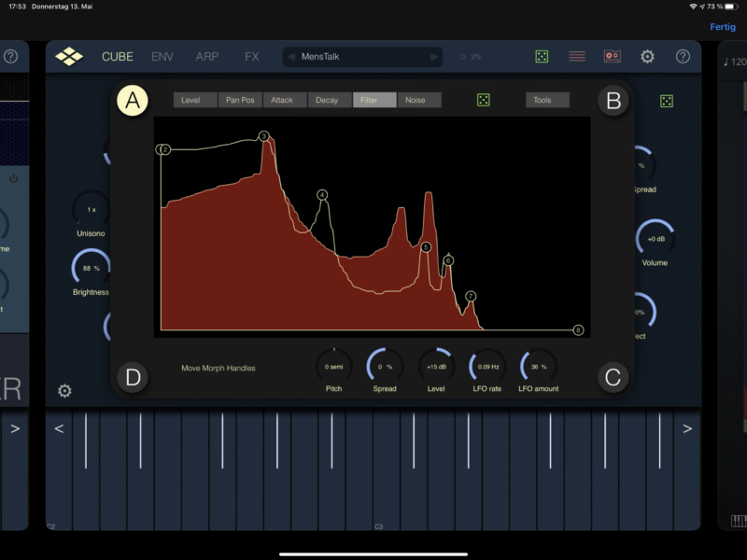Screen dimensions: 747x560
Task: Switch to the ENV tab
Action: (162, 56)
